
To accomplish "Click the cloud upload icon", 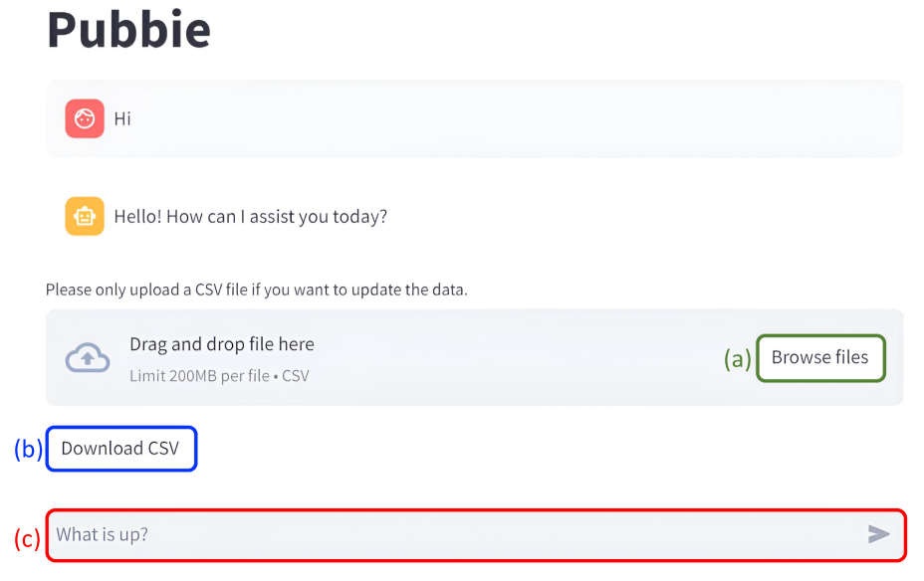I will [x=88, y=358].
